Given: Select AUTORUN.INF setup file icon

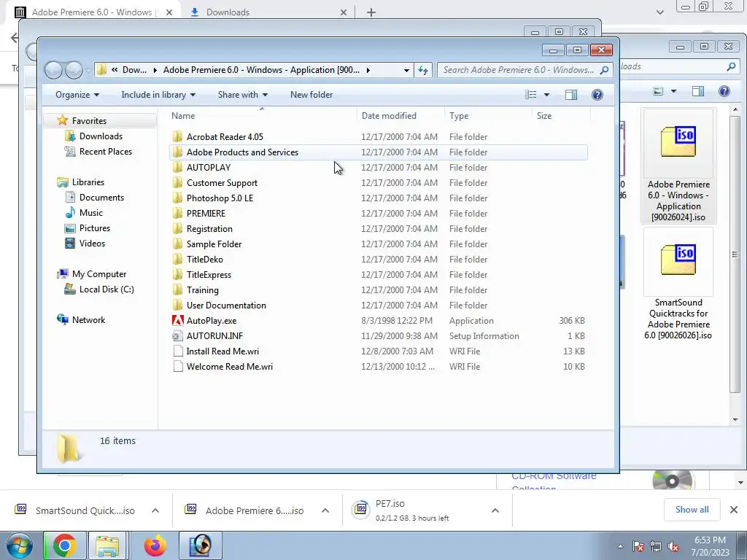Looking at the screenshot, I should [x=178, y=335].
